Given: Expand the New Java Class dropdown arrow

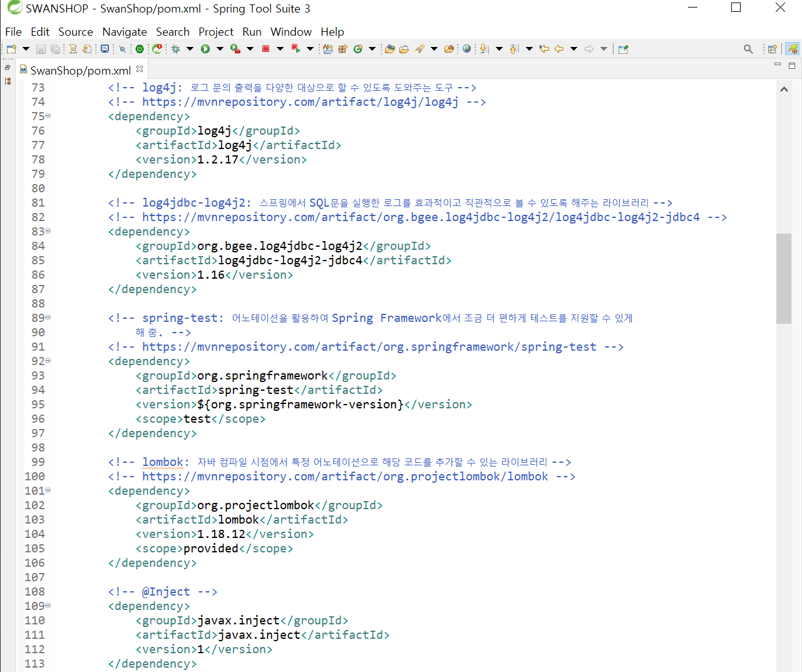Looking at the screenshot, I should [x=372, y=49].
